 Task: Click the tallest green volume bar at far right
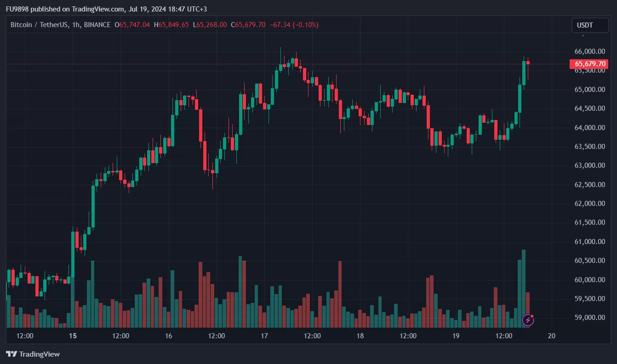(x=524, y=288)
